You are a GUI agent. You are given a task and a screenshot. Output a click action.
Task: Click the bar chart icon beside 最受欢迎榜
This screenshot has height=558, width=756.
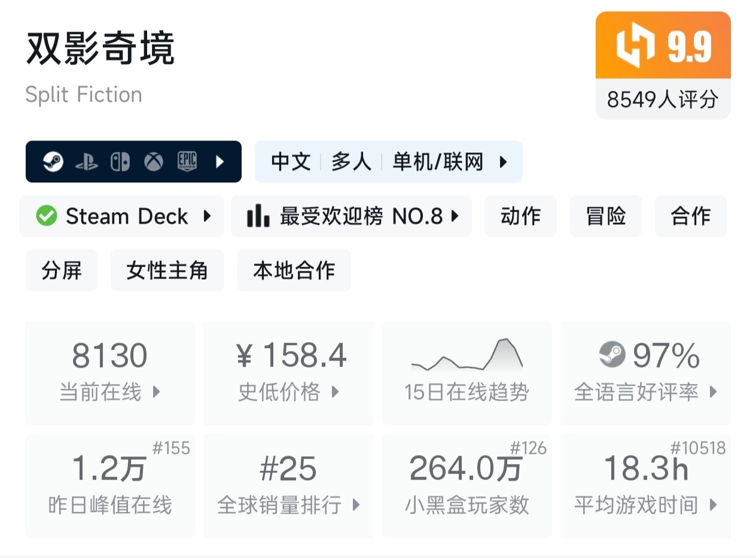[258, 216]
